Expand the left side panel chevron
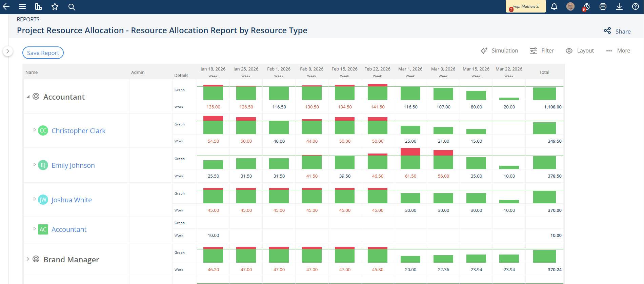This screenshot has width=644, height=284. [7, 51]
